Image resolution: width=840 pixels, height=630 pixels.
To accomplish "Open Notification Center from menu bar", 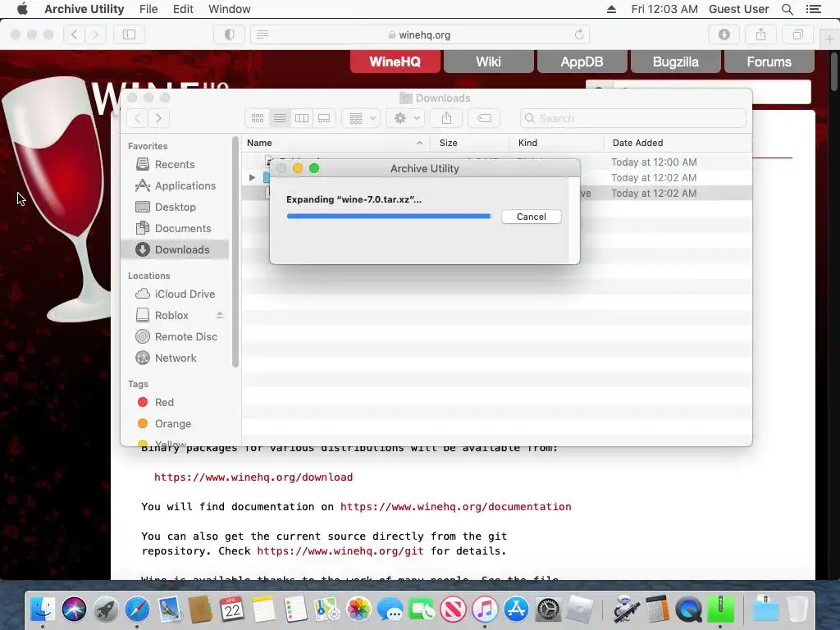I will [x=813, y=9].
